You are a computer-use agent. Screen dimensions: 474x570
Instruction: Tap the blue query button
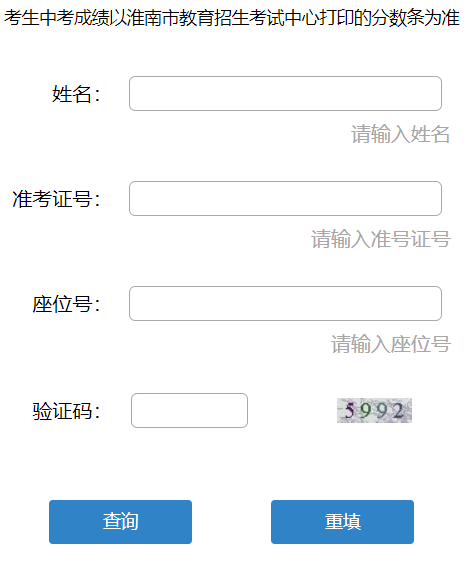120,522
